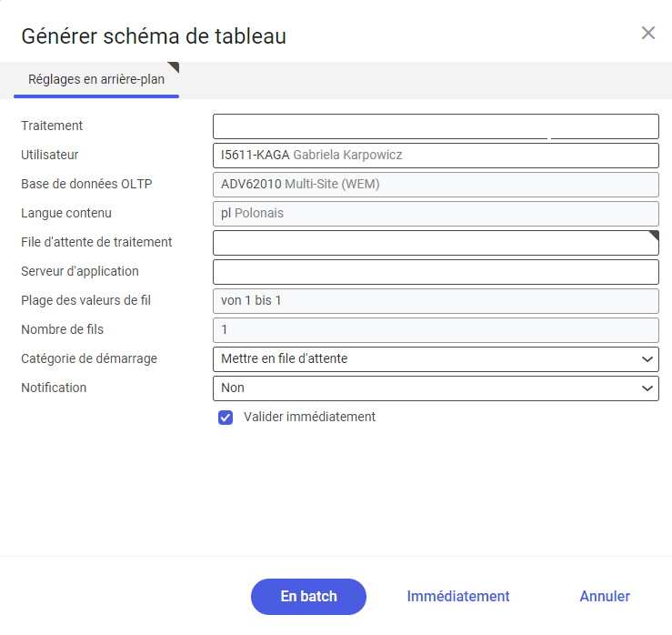The height and width of the screenshot is (635, 672).
Task: Focus the Traitement input field
Action: pyautogui.click(x=436, y=126)
